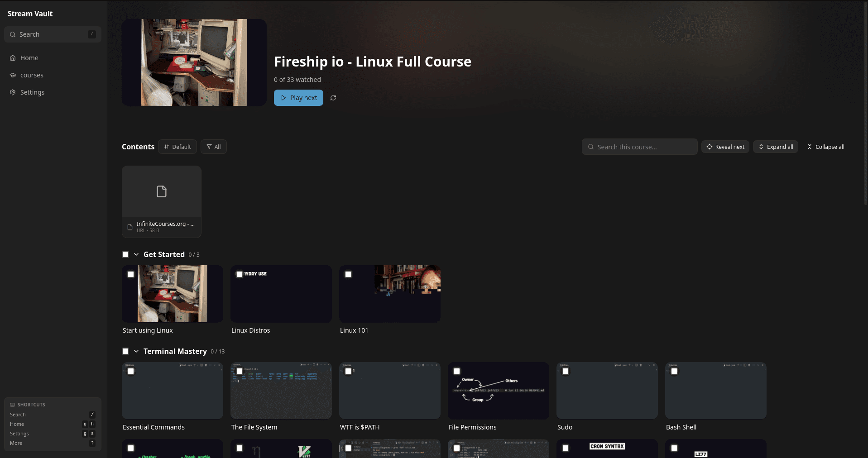Check the Linux Distros video checkbox

pos(240,274)
